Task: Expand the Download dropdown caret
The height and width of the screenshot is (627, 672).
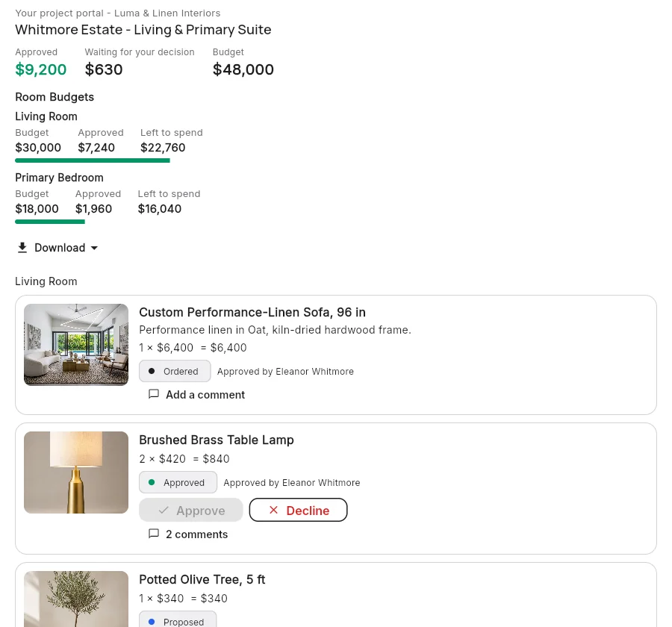Action: coord(94,248)
